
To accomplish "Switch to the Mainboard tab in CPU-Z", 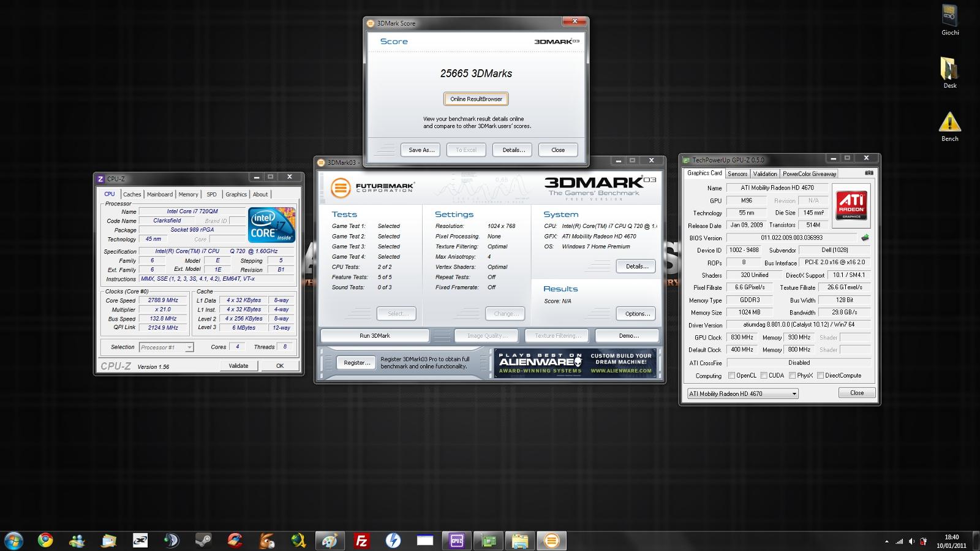I will (159, 194).
